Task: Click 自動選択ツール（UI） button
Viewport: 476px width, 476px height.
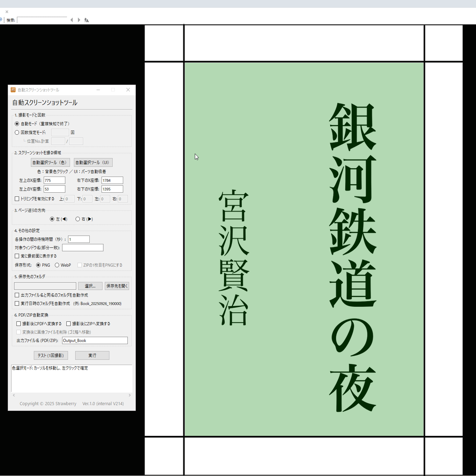Action: pos(93,162)
